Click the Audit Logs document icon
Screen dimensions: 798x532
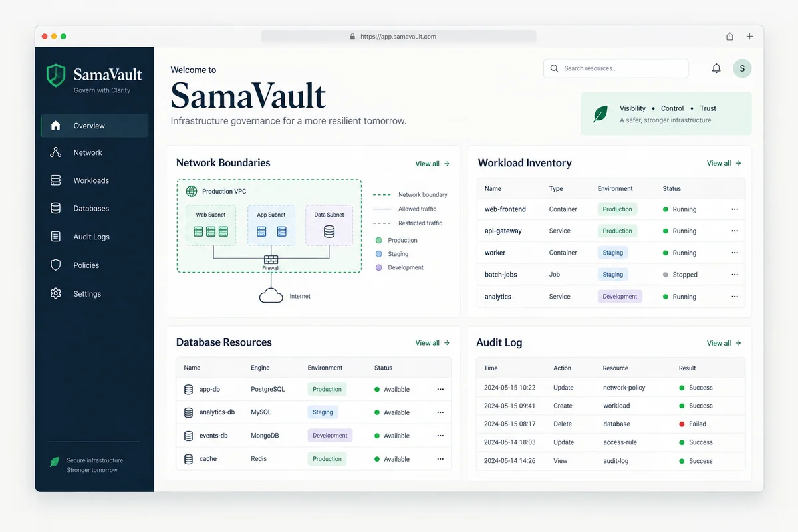56,237
